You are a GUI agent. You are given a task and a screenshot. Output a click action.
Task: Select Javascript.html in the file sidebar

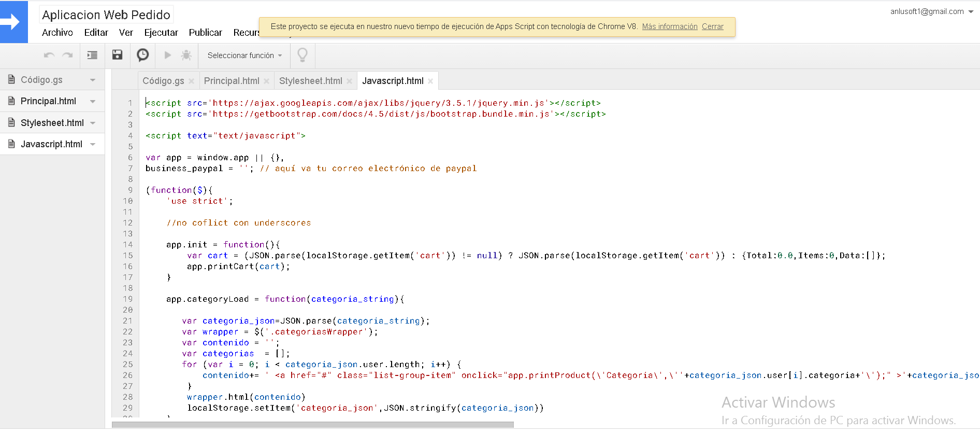(x=52, y=144)
